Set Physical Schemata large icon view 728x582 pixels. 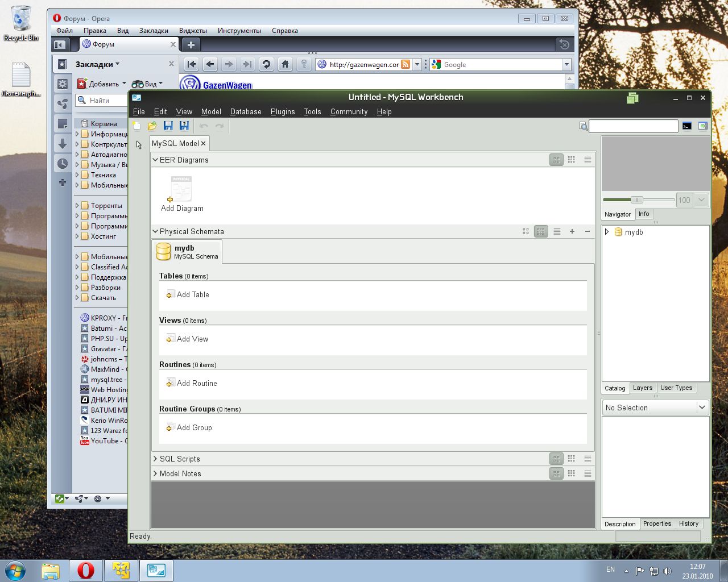pos(526,231)
